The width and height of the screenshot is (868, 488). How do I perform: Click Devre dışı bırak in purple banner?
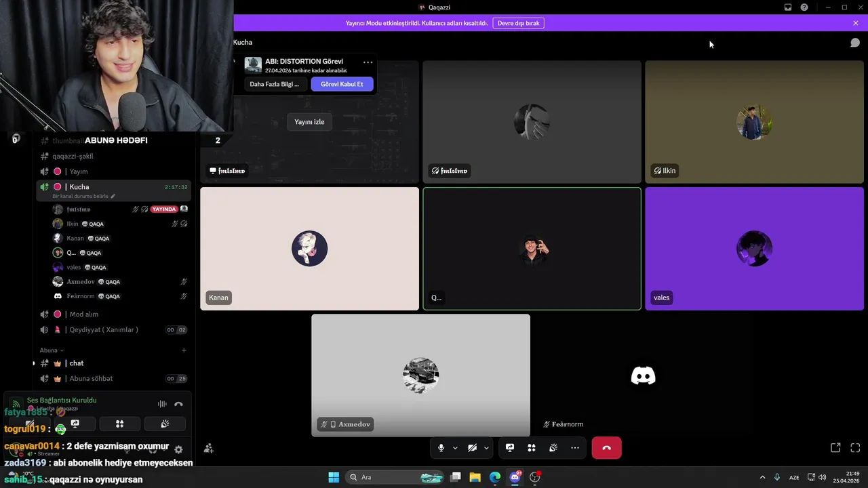(x=519, y=23)
